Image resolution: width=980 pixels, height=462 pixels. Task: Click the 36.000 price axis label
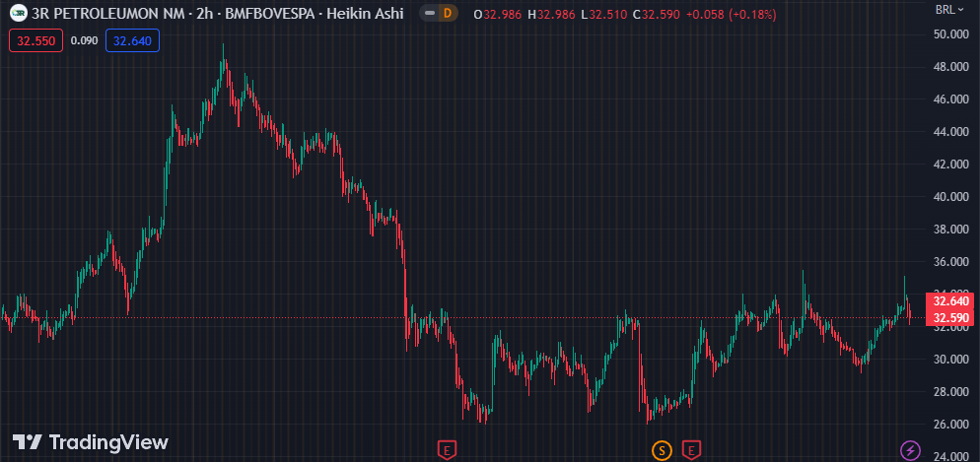pyautogui.click(x=951, y=262)
